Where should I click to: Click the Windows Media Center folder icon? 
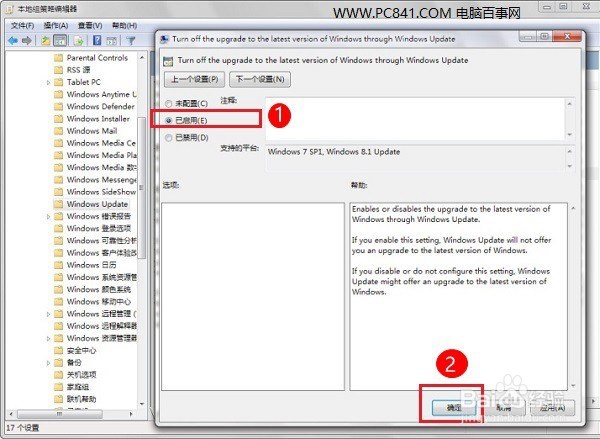pyautogui.click(x=58, y=143)
